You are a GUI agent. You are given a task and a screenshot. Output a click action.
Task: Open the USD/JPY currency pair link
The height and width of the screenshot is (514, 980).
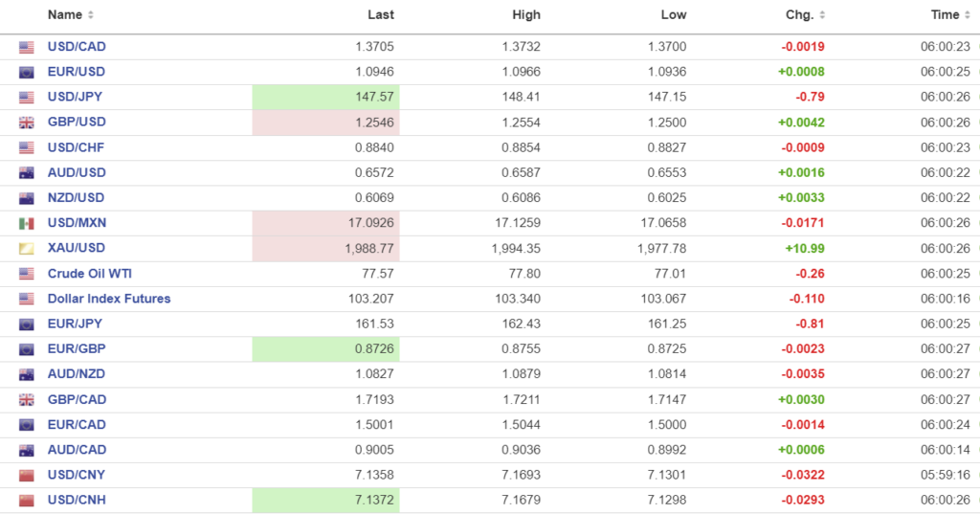coord(77,97)
